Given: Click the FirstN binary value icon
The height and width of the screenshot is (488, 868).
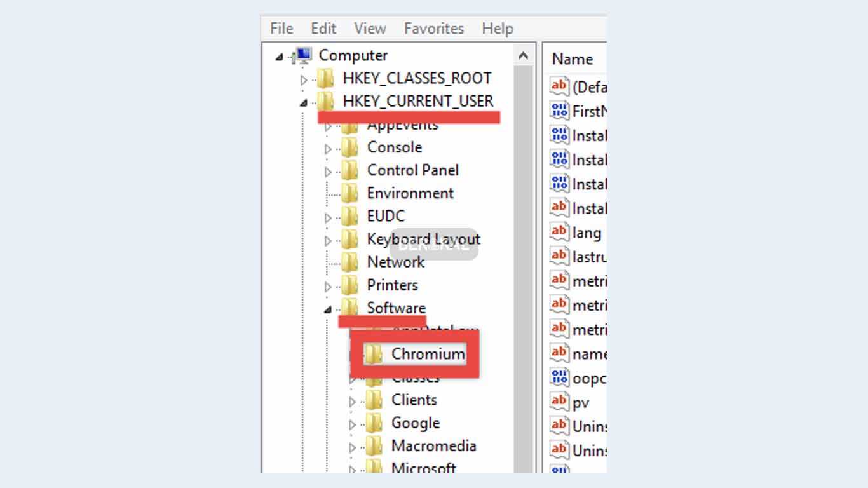Looking at the screenshot, I should click(x=559, y=111).
